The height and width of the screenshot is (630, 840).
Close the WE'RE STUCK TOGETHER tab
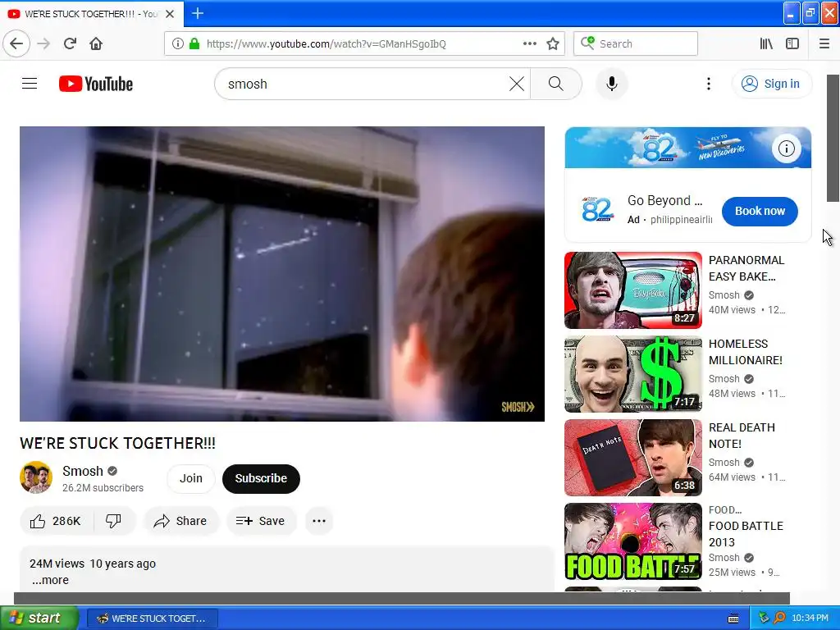click(x=170, y=14)
